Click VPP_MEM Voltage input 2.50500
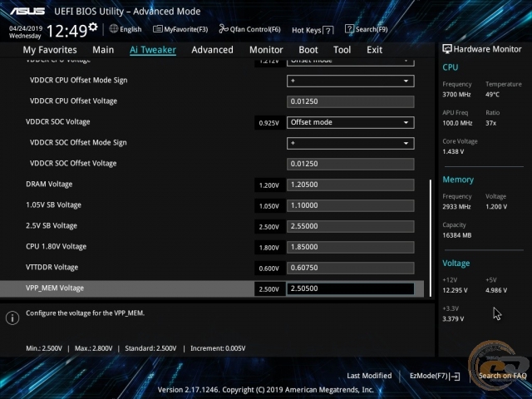The image size is (532, 399). tap(351, 288)
